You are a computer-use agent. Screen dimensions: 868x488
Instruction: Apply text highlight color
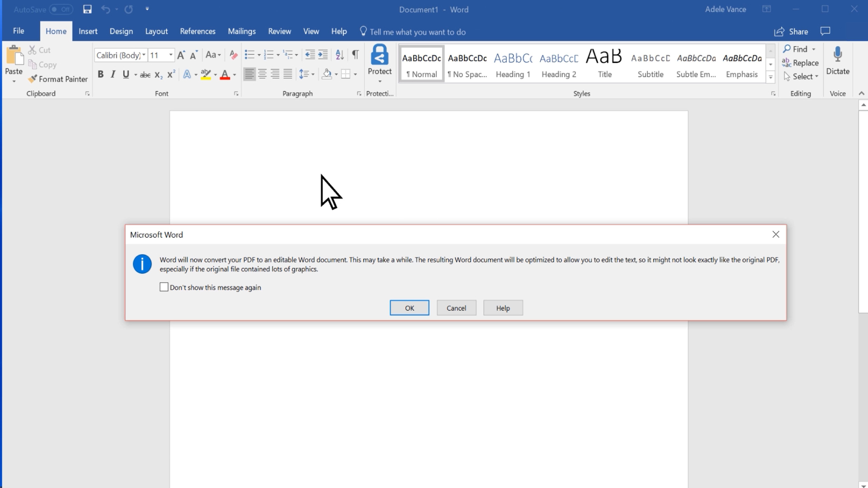tap(206, 74)
